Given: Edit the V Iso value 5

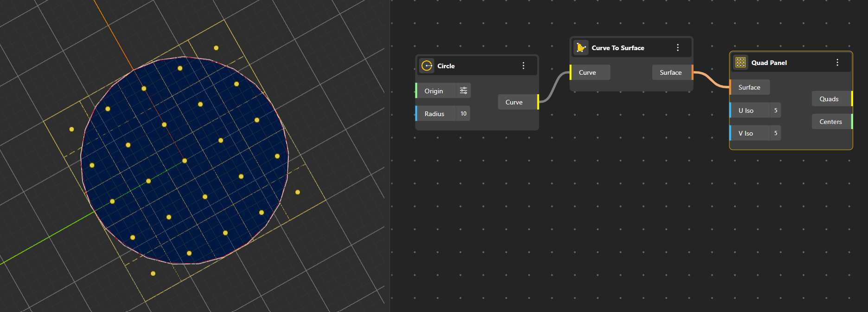Looking at the screenshot, I should point(776,133).
